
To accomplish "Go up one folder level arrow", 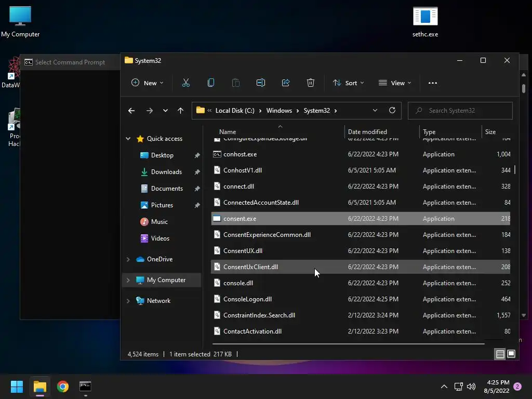I will 180,111.
